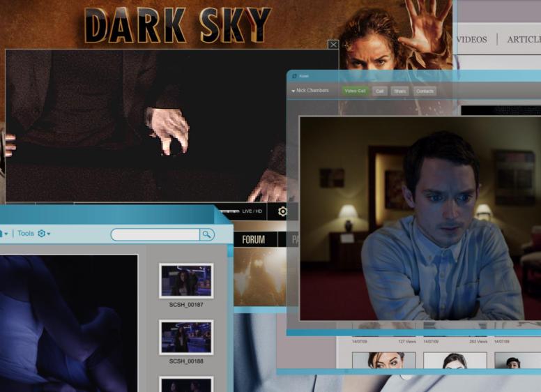Click the DARK SKY title banner

coord(177,25)
